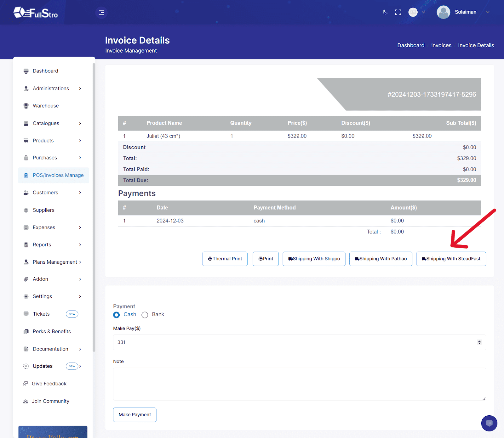Click the sidebar vertical scrollbar
This screenshot has height=438, width=504.
tap(94, 208)
